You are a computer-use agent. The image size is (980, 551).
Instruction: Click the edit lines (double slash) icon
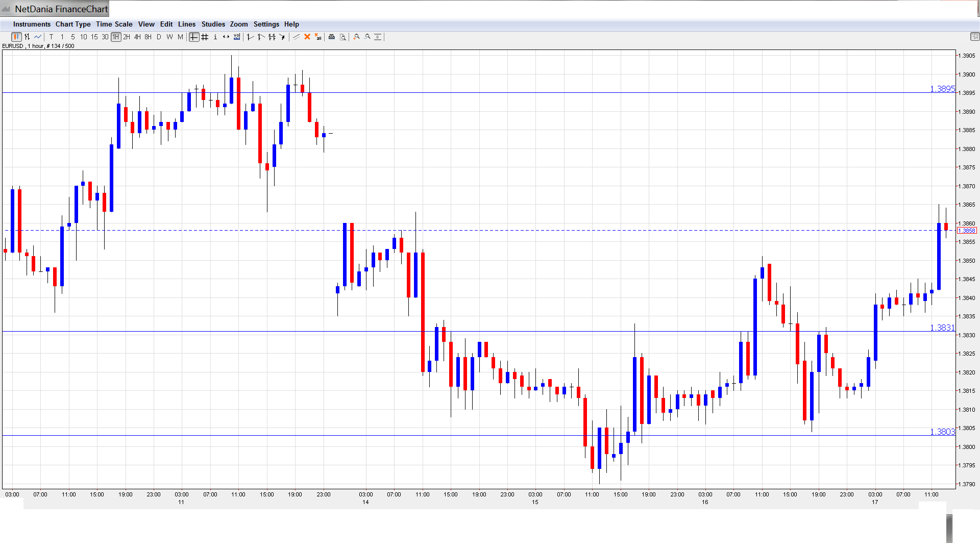tap(296, 37)
